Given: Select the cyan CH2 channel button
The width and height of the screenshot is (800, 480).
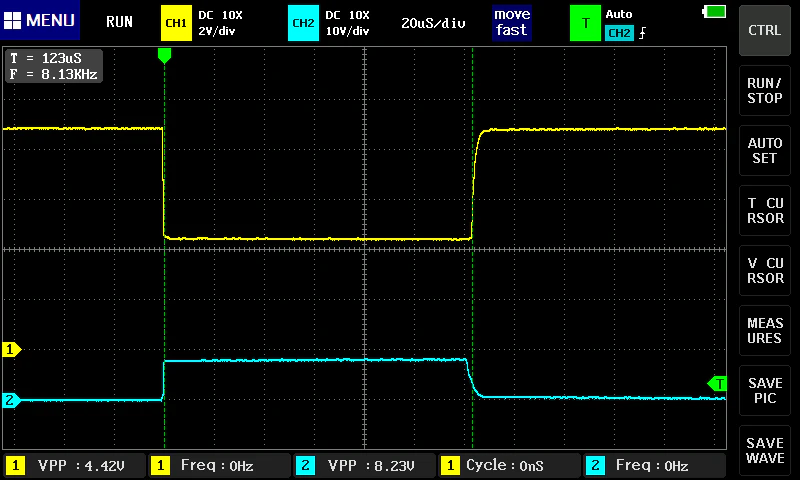Looking at the screenshot, I should [303, 23].
